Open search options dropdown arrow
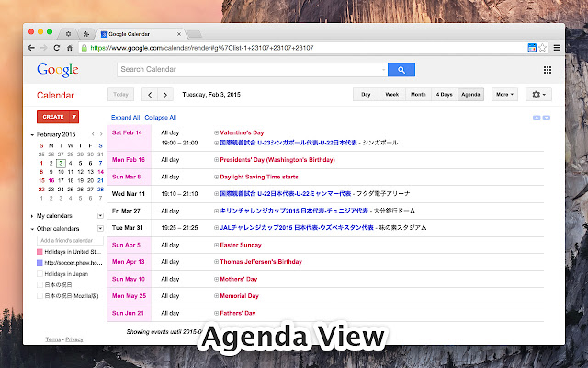Viewport: 588px width, 368px height. point(383,70)
